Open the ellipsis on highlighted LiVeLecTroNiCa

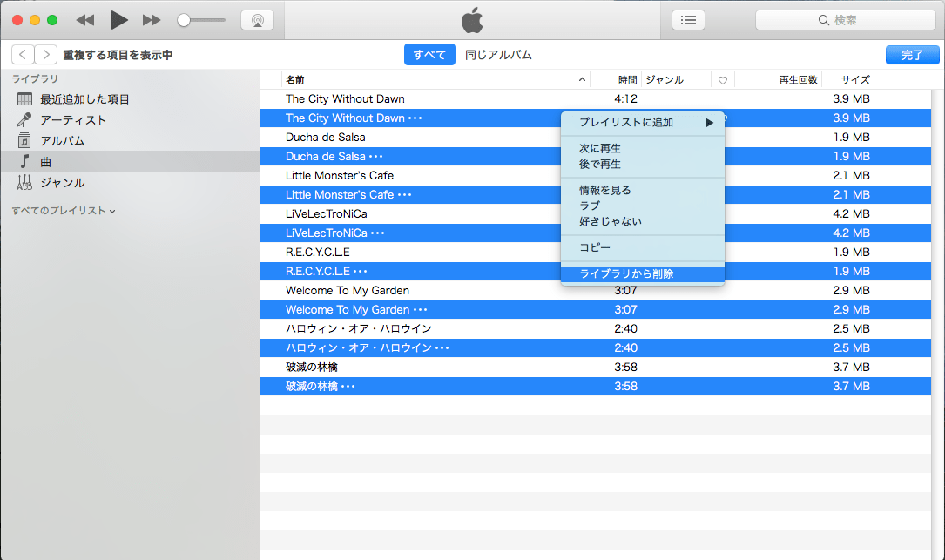pos(378,233)
